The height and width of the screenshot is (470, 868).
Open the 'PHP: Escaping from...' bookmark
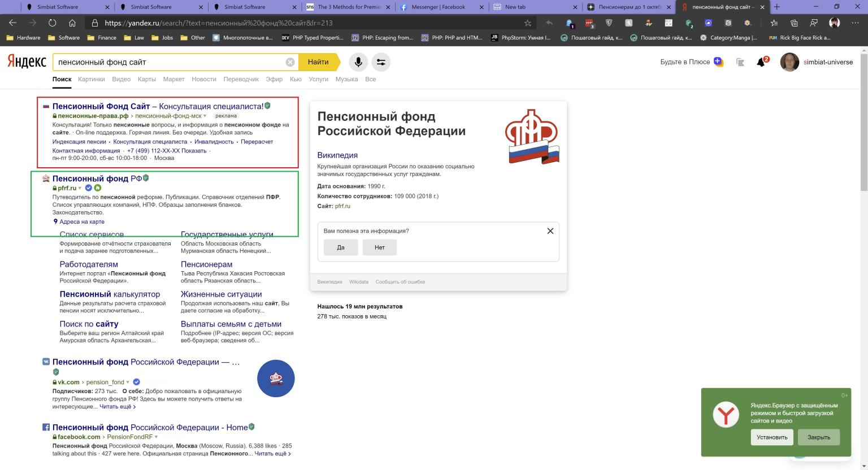383,38
